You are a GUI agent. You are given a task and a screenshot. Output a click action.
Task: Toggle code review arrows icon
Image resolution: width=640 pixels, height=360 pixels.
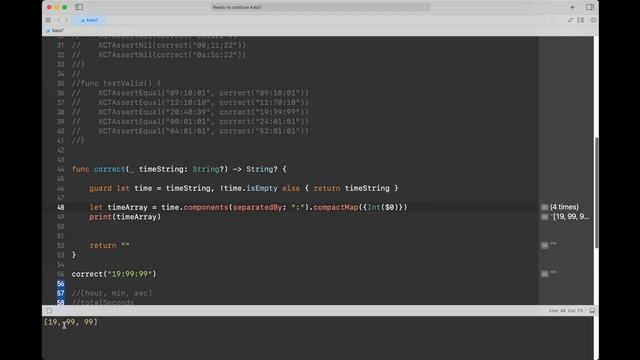[570, 20]
